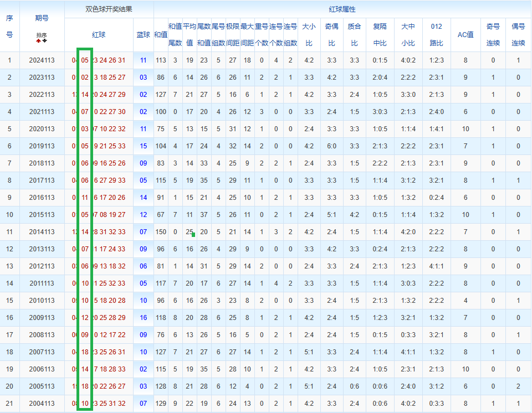Click the 连号组数 column header
The image size is (532, 413).
[290, 34]
